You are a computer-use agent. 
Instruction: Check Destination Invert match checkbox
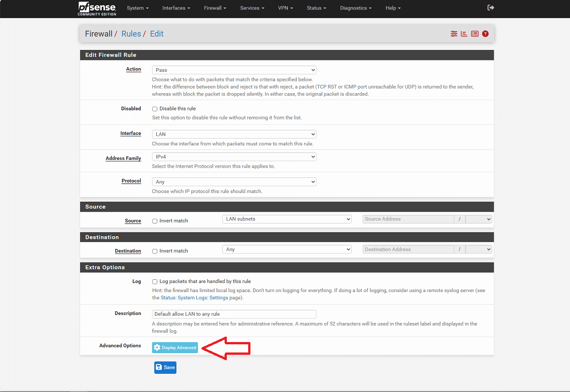(155, 251)
